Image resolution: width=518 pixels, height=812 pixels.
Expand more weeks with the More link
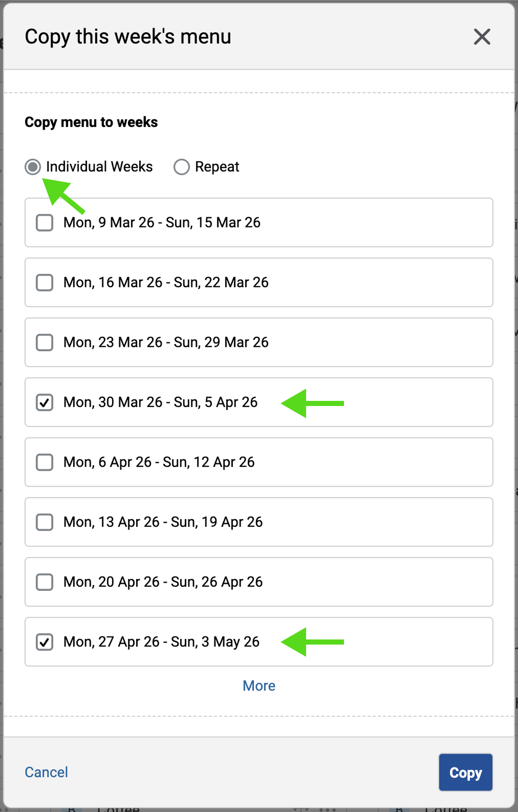259,686
